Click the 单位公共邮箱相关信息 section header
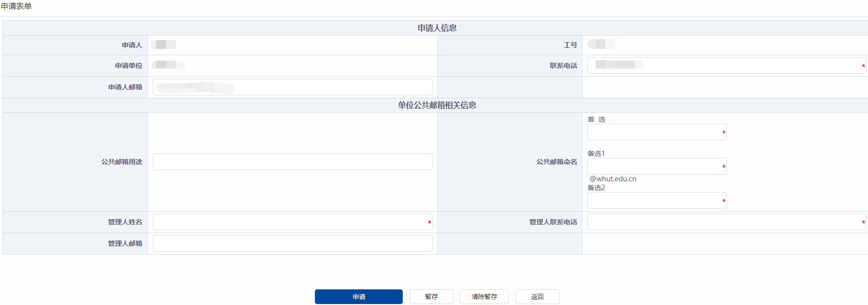 pos(437,105)
